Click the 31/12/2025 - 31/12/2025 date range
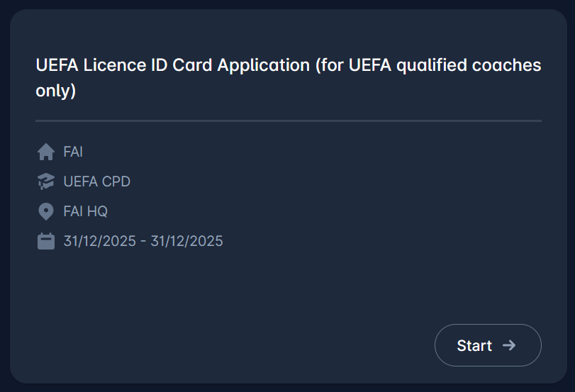Viewport: 575px width, 392px height. (x=143, y=241)
